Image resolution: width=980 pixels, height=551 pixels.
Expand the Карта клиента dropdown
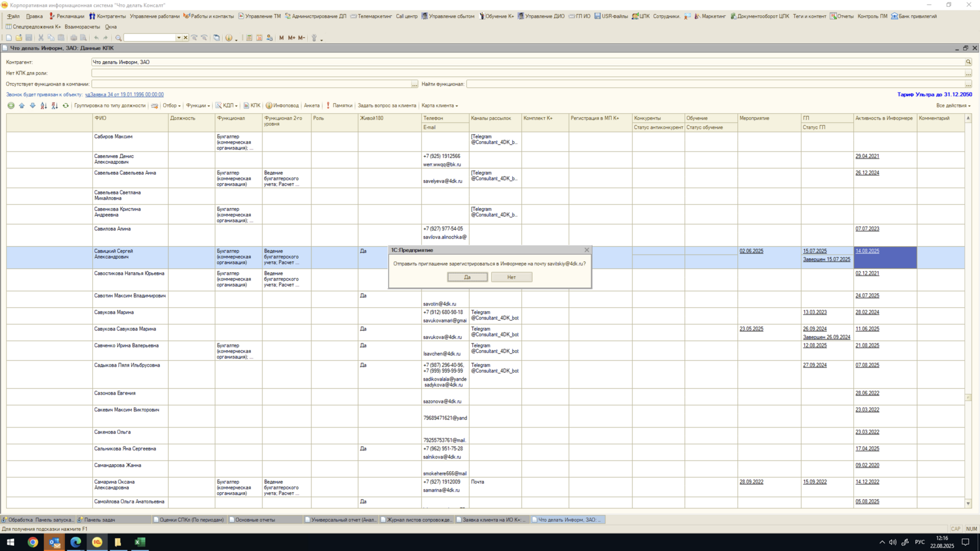(439, 106)
